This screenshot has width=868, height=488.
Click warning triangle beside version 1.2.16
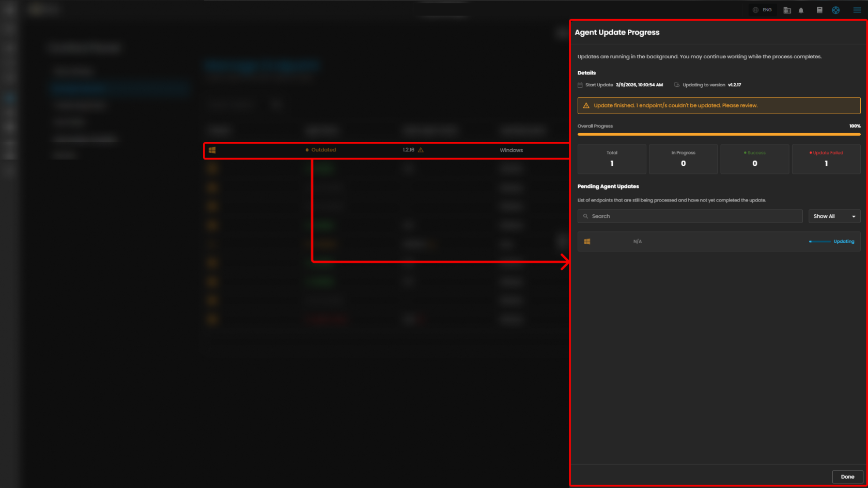click(x=421, y=150)
